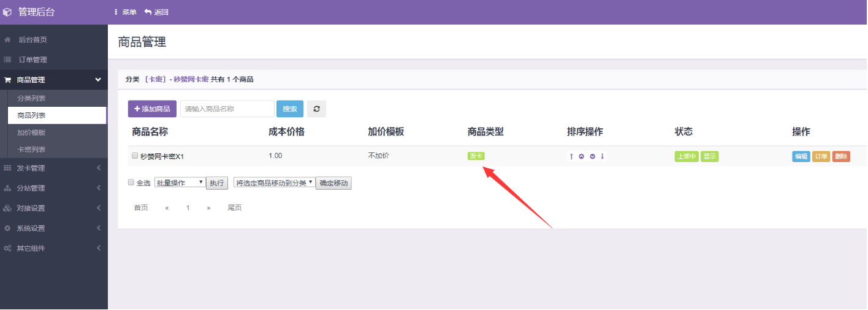This screenshot has height=310, width=868.
Task: Tick the 秒赞网卡密X1 product checkbox
Action: [x=135, y=156]
